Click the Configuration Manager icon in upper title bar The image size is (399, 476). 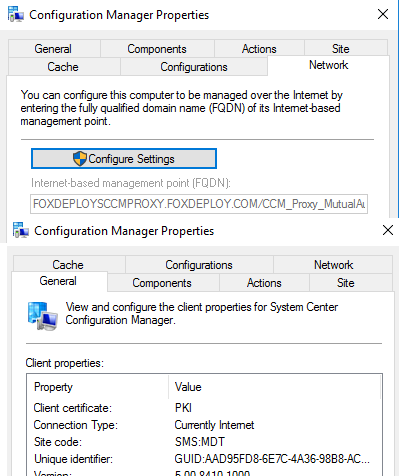16,14
